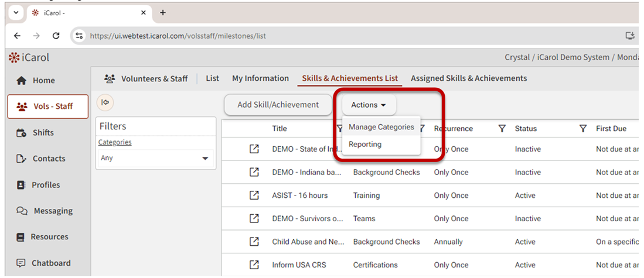The height and width of the screenshot is (278, 644).
Task: Click Add Skill/Achievement button
Action: click(278, 105)
